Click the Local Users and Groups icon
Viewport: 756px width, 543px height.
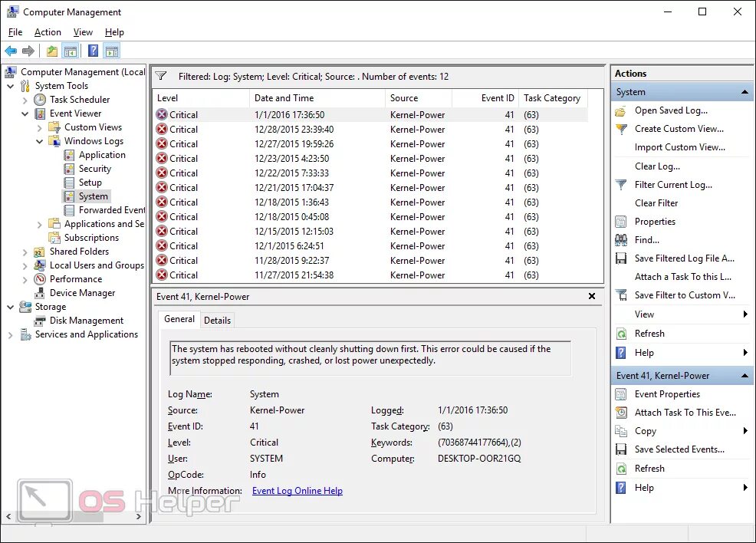(40, 265)
